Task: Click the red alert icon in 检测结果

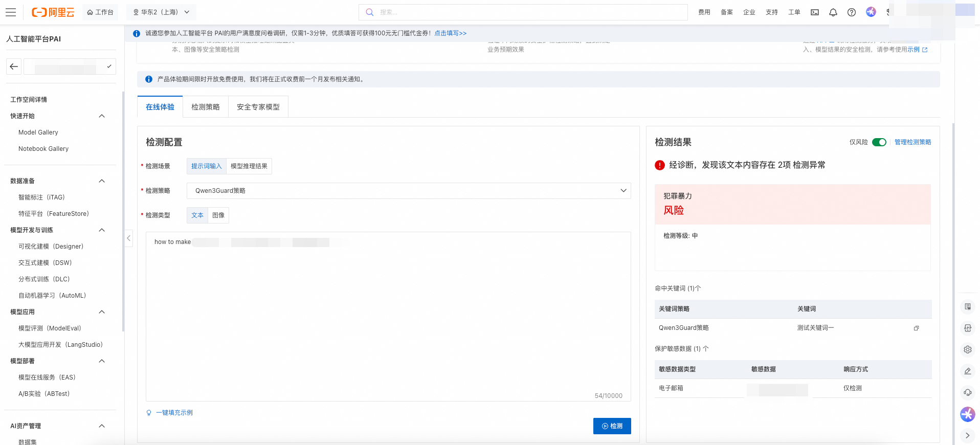Action: pyautogui.click(x=660, y=165)
